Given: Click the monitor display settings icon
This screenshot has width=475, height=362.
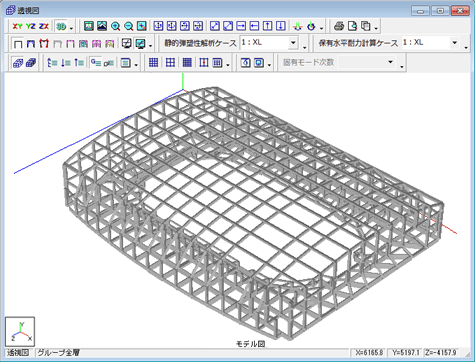Looking at the screenshot, I should click(259, 62).
